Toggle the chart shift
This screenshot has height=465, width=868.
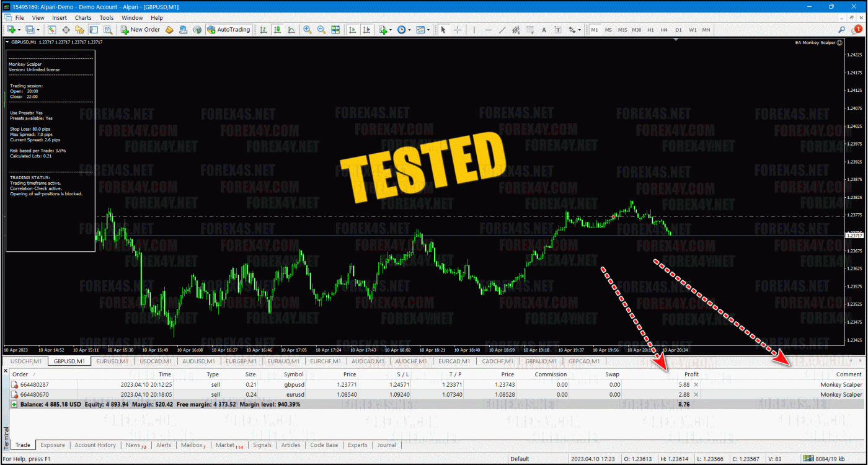(x=367, y=29)
